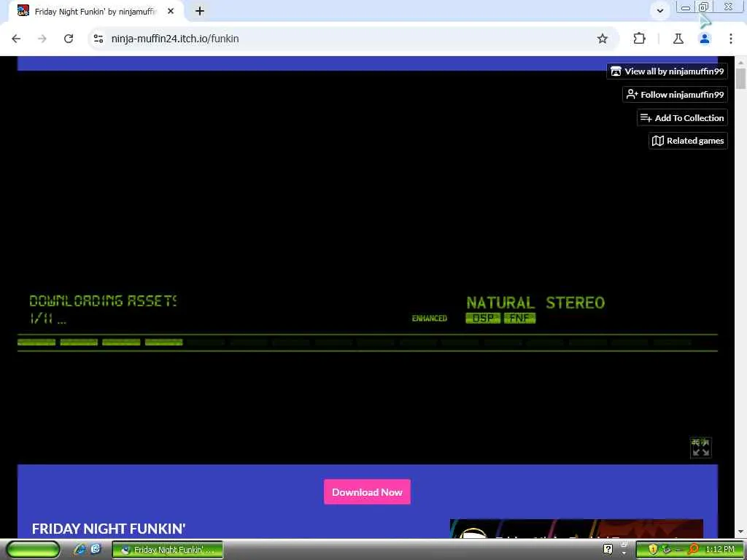Click the scrollbar up arrow
This screenshot has height=560, width=747.
740,62
